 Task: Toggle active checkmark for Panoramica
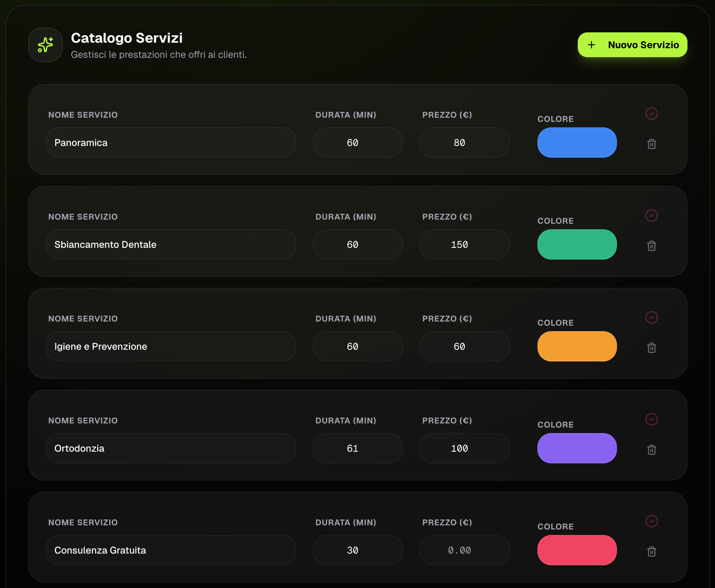pos(651,114)
